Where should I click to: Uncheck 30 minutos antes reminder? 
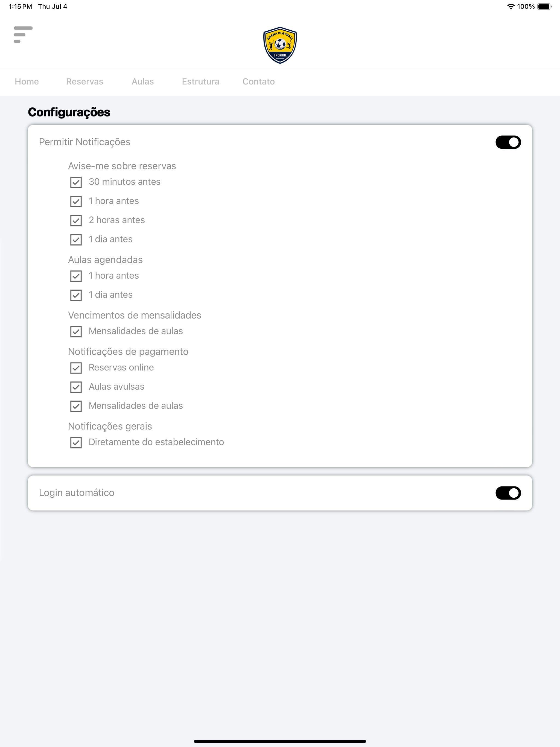pos(76,182)
